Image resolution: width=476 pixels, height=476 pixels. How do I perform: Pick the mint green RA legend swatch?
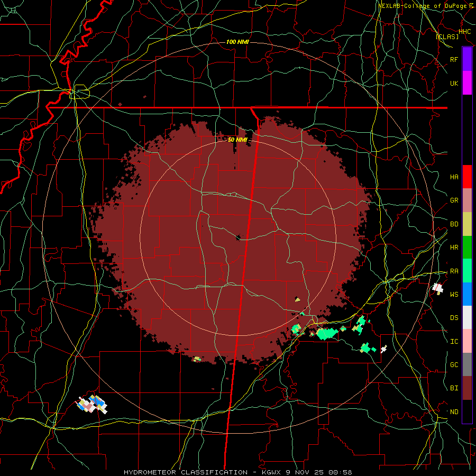point(467,271)
